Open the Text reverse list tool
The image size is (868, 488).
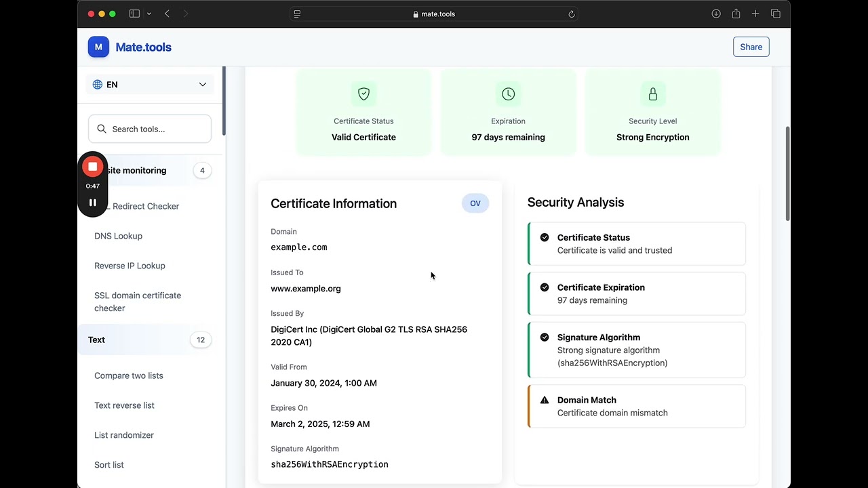click(x=124, y=405)
